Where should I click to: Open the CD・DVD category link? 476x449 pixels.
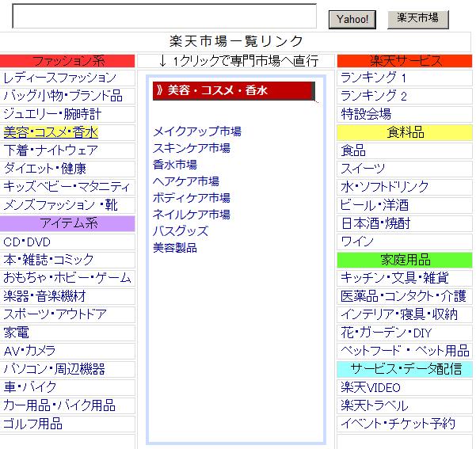point(27,242)
